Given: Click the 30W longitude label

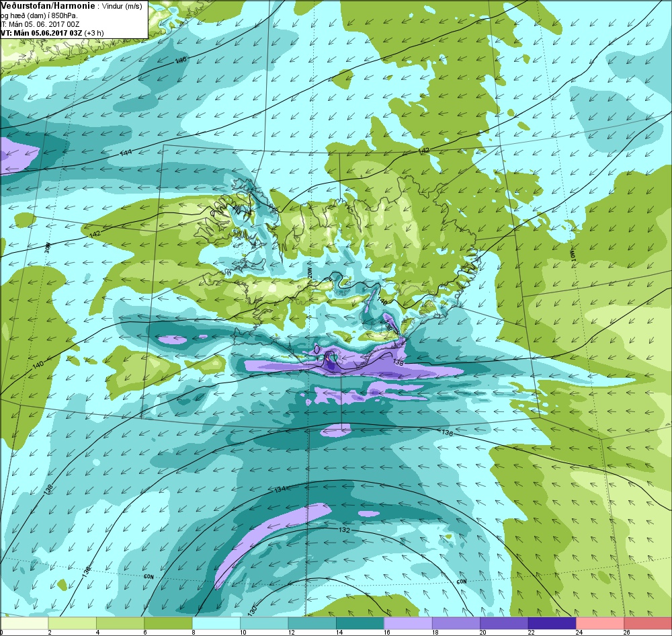Looking at the screenshot, I should [x=48, y=248].
